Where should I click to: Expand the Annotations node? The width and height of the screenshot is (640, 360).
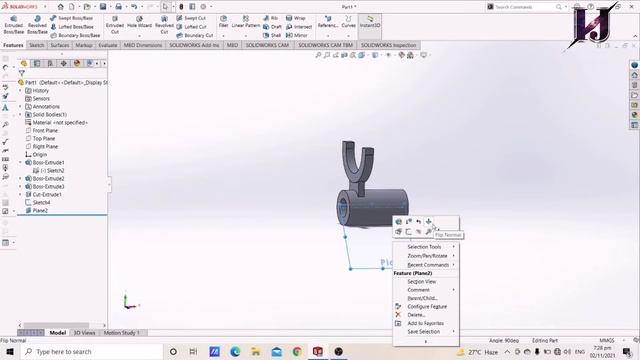(20, 107)
